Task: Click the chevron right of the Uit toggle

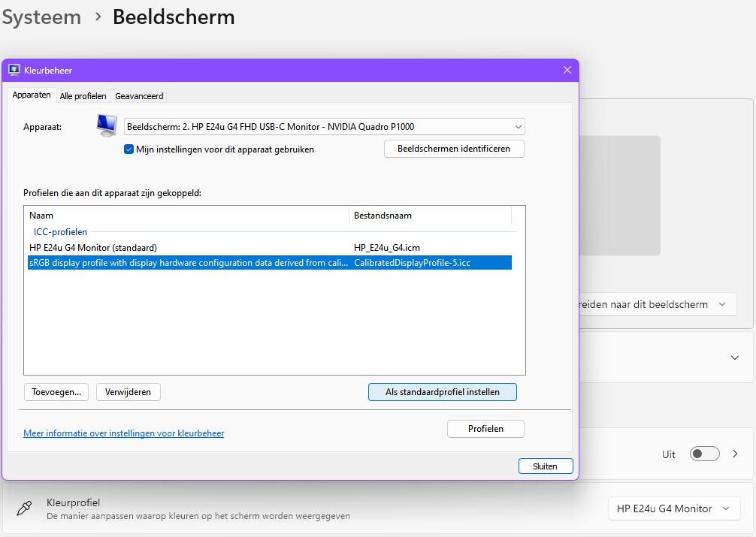Action: (735, 454)
